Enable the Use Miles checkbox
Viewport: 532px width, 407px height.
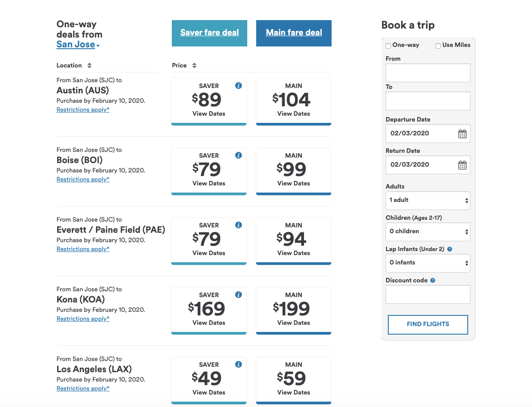(x=438, y=46)
